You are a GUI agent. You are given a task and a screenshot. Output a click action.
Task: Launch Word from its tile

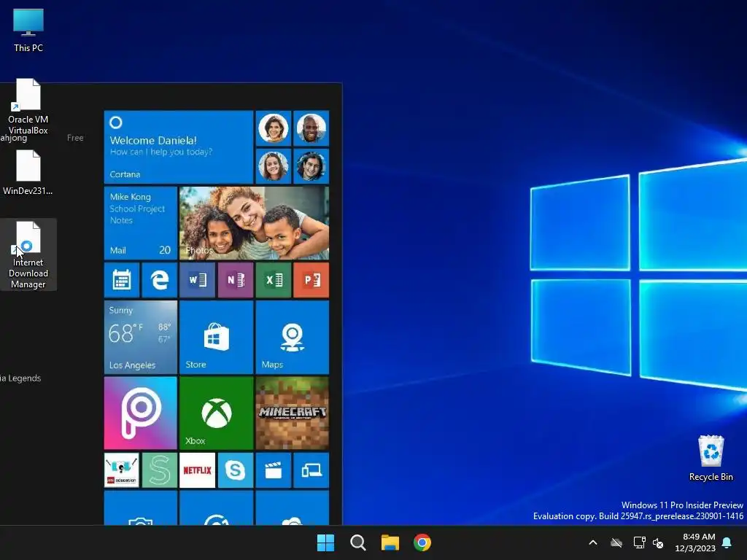pos(197,280)
